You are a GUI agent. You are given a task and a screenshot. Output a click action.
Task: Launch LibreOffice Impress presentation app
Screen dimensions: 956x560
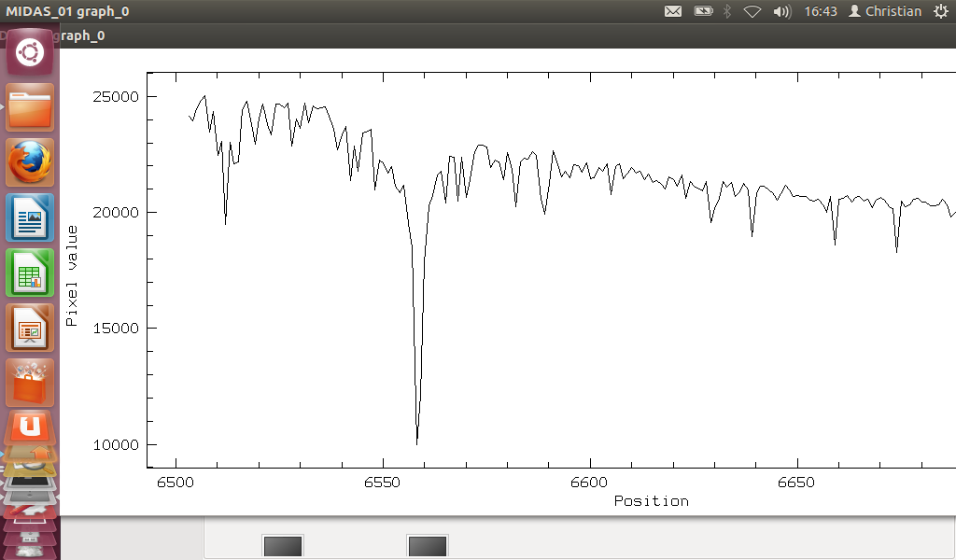pyautogui.click(x=30, y=328)
